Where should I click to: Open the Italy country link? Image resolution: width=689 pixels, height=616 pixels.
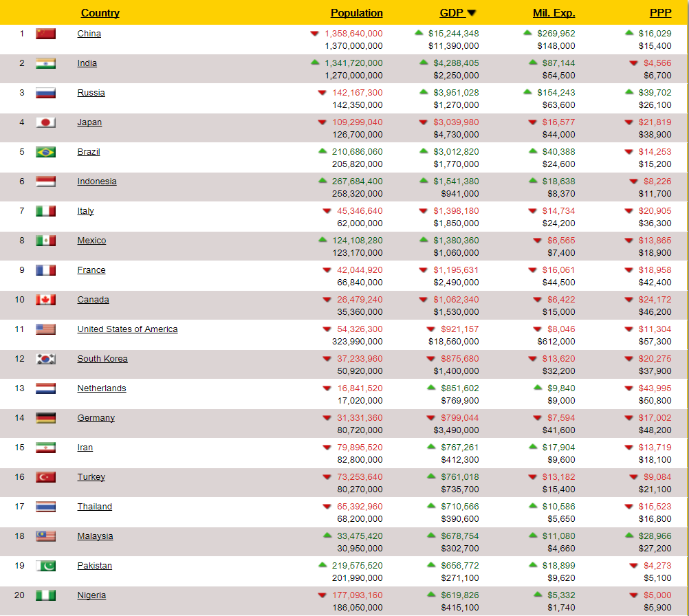(x=86, y=211)
